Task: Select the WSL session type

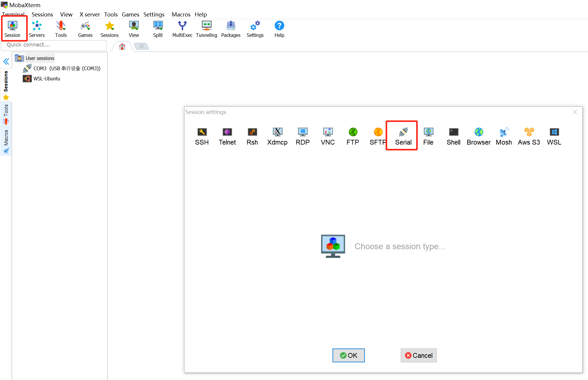Action: point(554,136)
